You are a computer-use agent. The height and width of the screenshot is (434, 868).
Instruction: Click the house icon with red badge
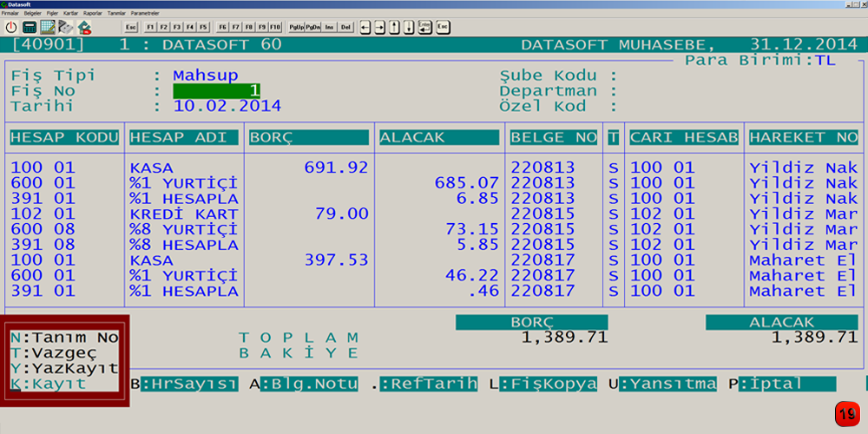[84, 27]
